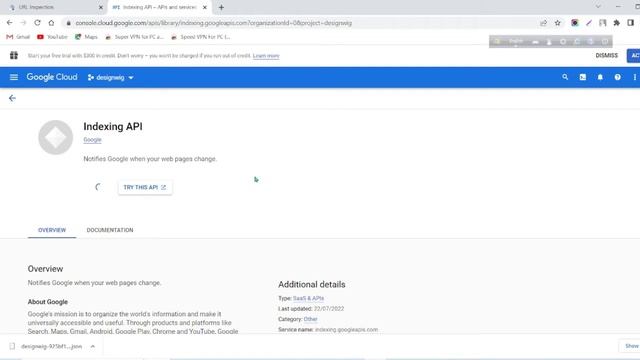Click the Learn more link in the banner

(266, 56)
